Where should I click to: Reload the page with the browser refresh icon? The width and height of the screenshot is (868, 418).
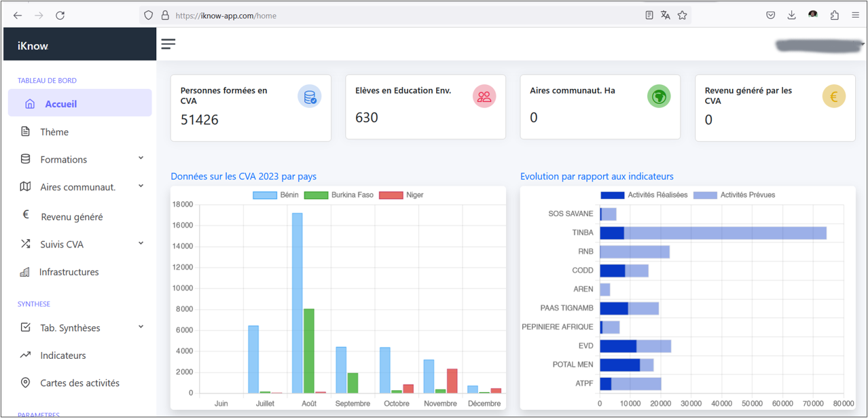click(x=60, y=15)
